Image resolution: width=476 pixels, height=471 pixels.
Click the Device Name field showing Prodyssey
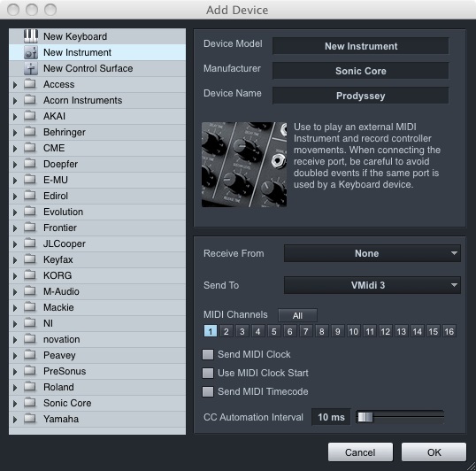click(x=361, y=96)
